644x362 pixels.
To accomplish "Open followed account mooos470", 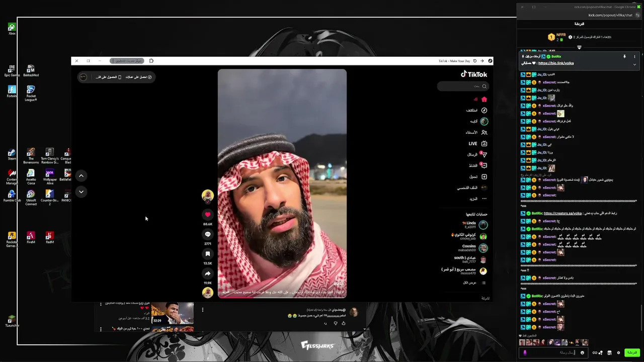I will (464, 271).
